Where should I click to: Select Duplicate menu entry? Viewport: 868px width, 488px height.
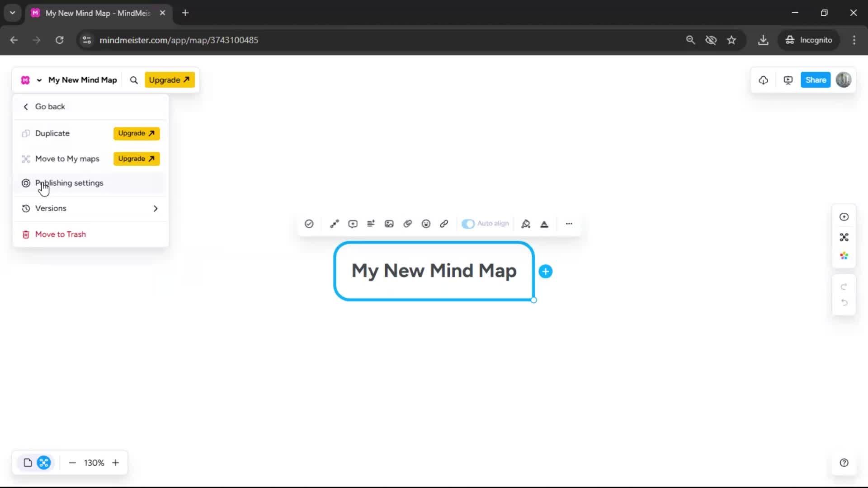pos(52,133)
